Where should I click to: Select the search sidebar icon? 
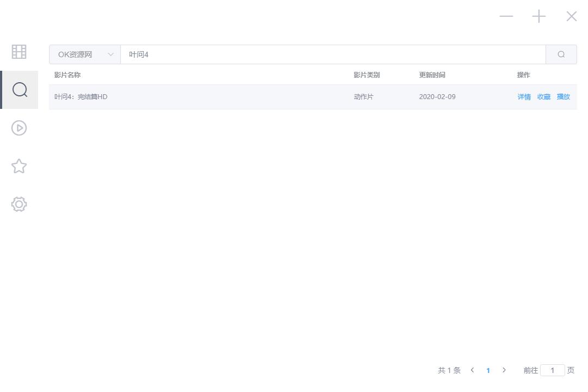coord(20,90)
